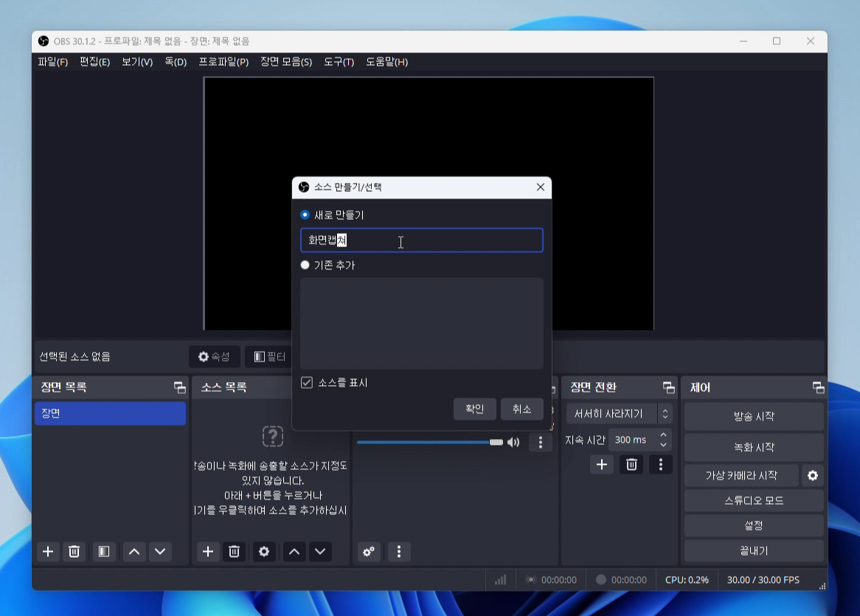Click the source name text field
The width and height of the screenshot is (860, 616).
[x=422, y=240]
